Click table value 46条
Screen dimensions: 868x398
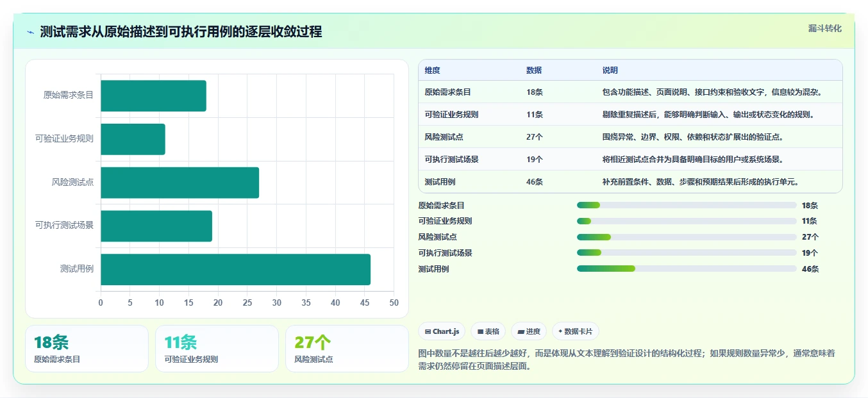pos(535,182)
